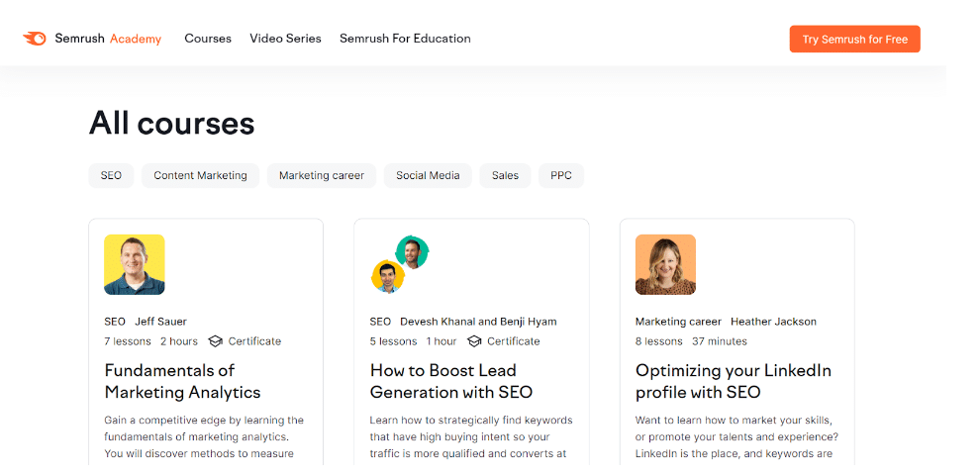This screenshot has height=475, width=980.
Task: Click 'SEO' label on Jeff Sauer card
Action: pyautogui.click(x=115, y=322)
